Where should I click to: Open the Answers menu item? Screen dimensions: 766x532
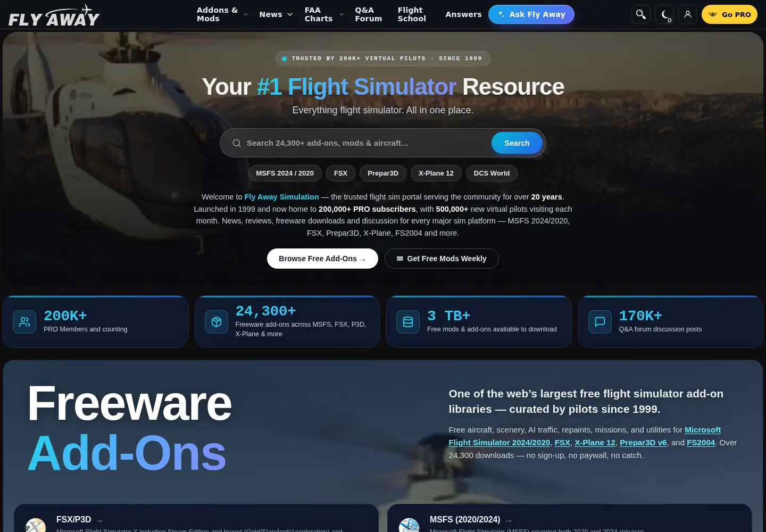pos(463,14)
